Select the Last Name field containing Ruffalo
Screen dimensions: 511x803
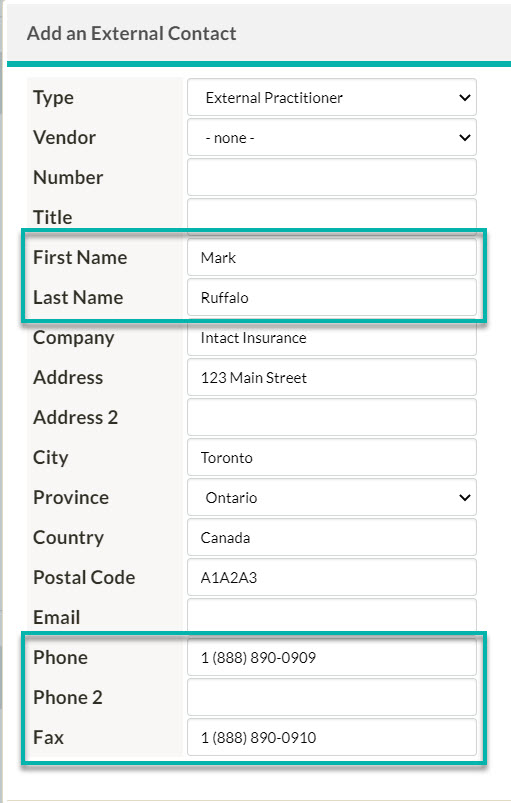pos(332,297)
